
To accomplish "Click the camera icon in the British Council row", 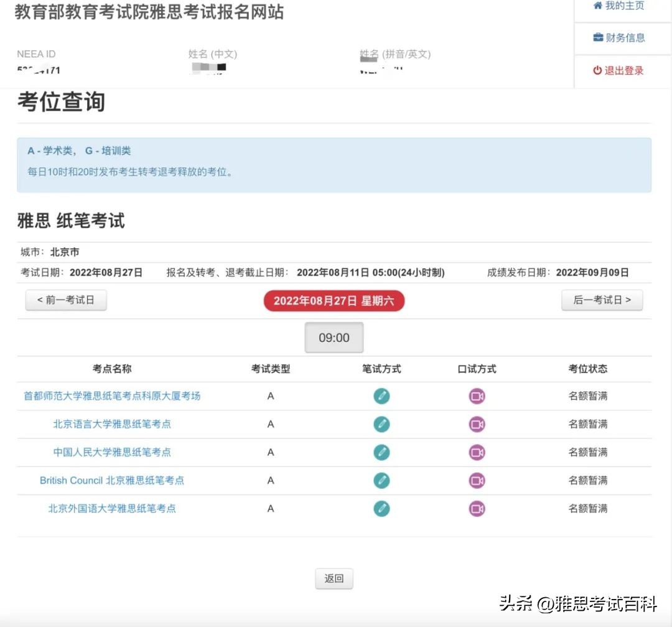I will coord(476,480).
